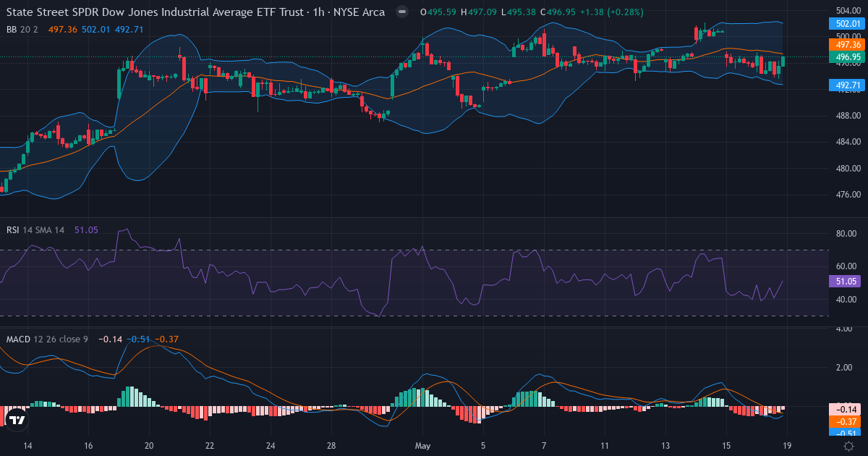The width and height of the screenshot is (868, 456).
Task: Click the blue −0.51 value in MACD legend
Action: click(x=139, y=339)
